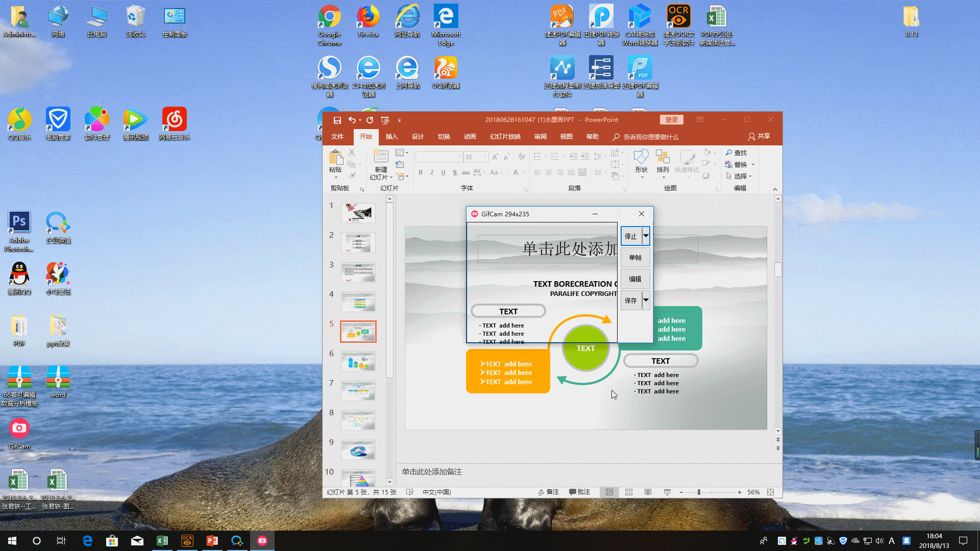Click the fit slide to window icon
The width and height of the screenshot is (980, 551).
click(770, 492)
